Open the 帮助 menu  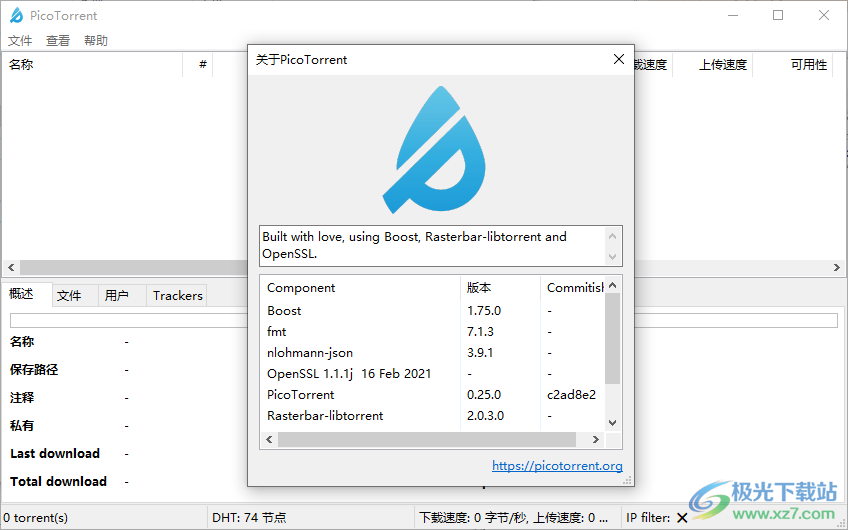(x=96, y=41)
